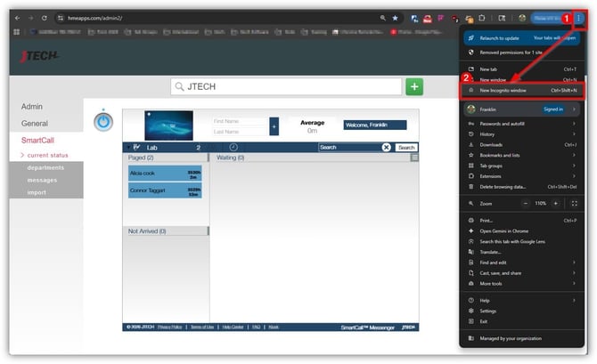Select Print from the menu
597x364 pixels.
pyautogui.click(x=521, y=221)
